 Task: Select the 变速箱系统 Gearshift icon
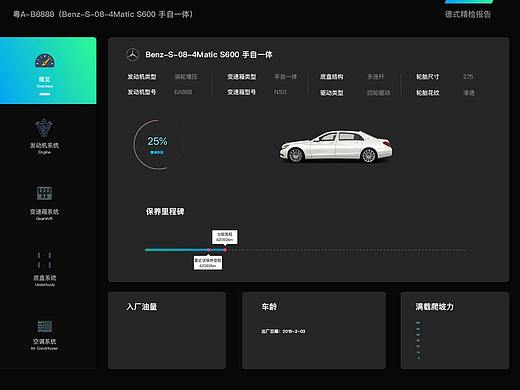(x=44, y=193)
